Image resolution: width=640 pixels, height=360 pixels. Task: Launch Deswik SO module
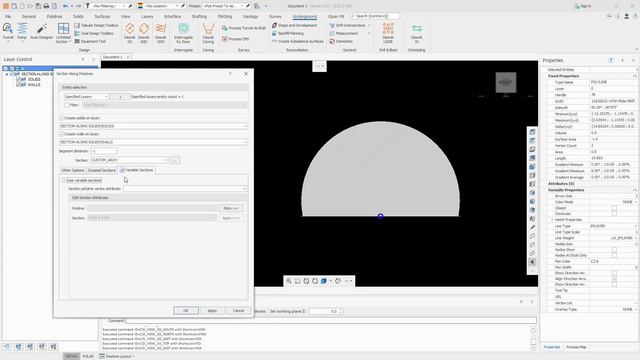click(x=130, y=33)
